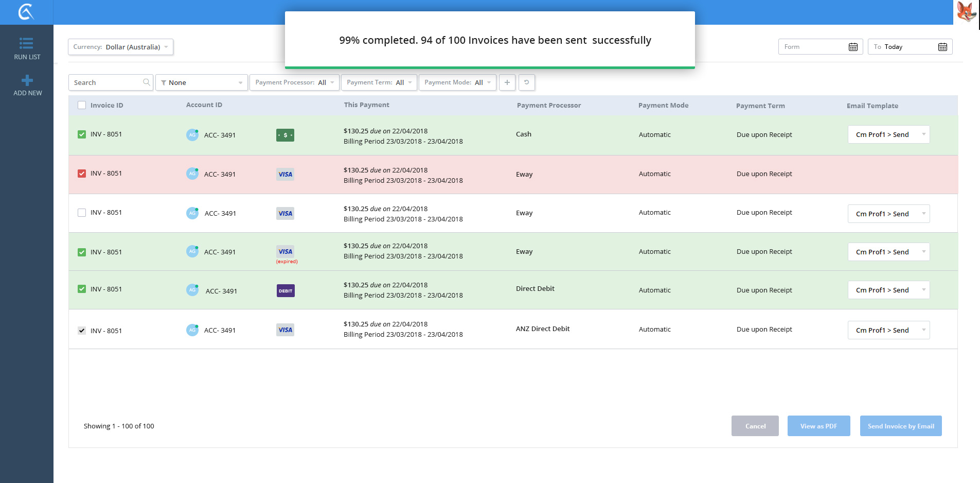Screen dimensions: 980x483
Task: Sort by the This Payment column header
Action: point(366,105)
